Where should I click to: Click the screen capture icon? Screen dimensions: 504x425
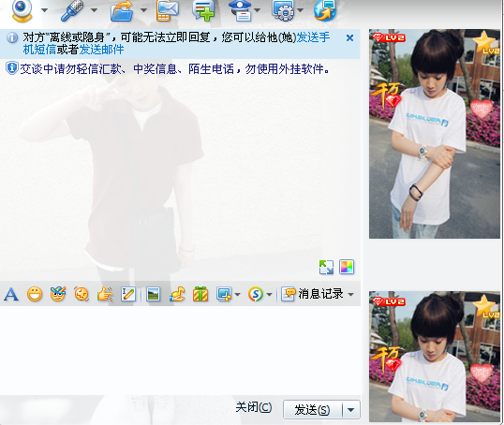(x=224, y=294)
